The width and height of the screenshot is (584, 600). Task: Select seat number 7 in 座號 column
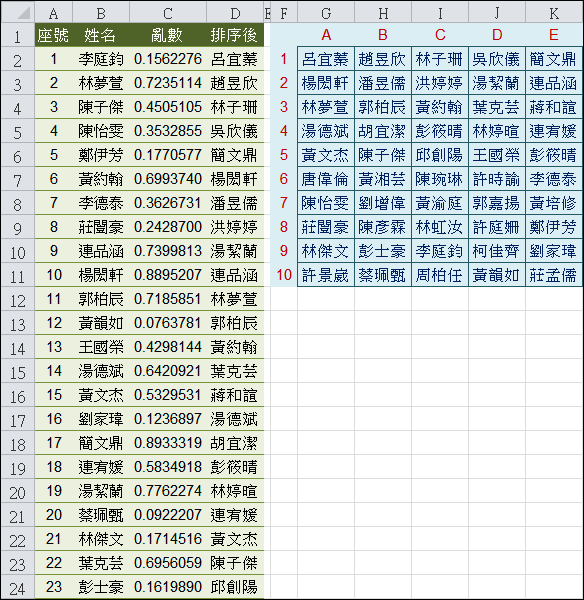[54, 203]
